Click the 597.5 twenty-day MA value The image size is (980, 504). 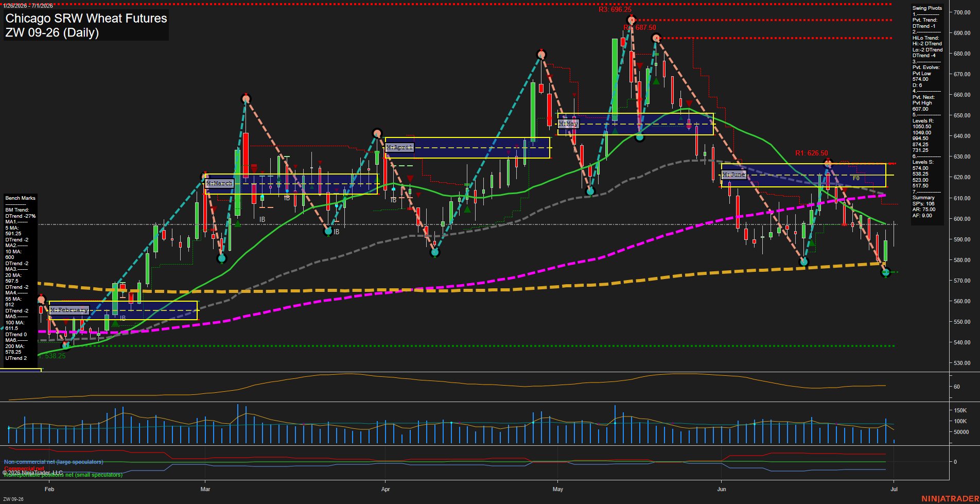pyautogui.click(x=12, y=281)
